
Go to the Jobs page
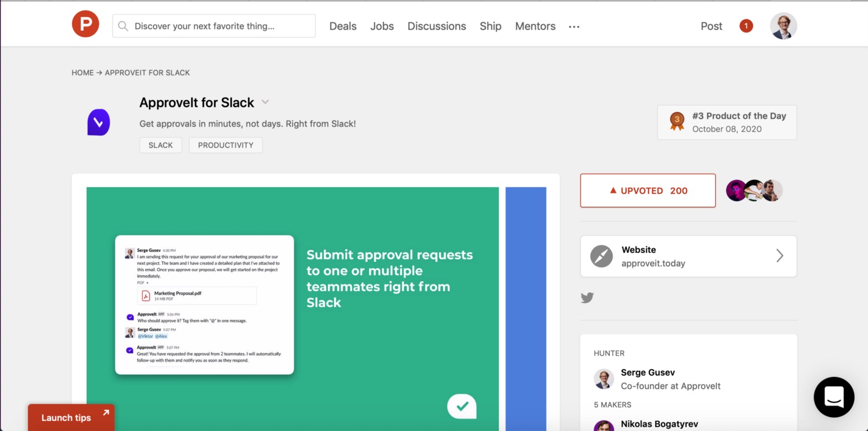382,26
